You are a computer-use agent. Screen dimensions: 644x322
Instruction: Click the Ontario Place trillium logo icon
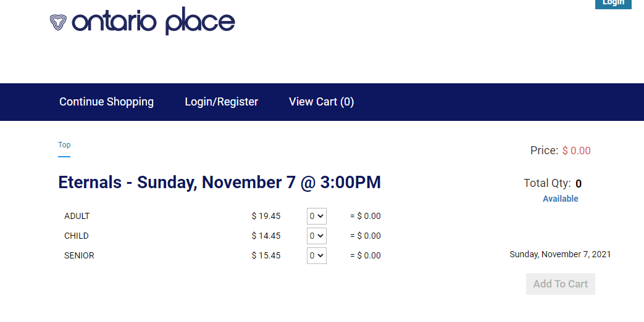pyautogui.click(x=58, y=22)
